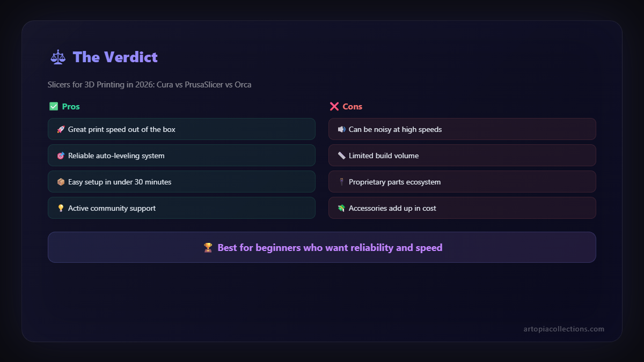Click the rocket icon in print speed item
The width and height of the screenshot is (644, 362).
coord(61,129)
